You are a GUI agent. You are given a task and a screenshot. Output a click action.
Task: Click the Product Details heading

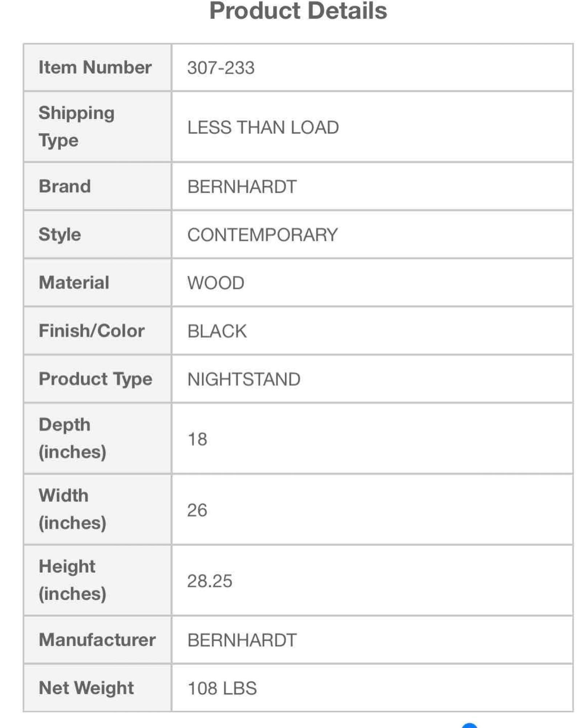[x=298, y=11]
